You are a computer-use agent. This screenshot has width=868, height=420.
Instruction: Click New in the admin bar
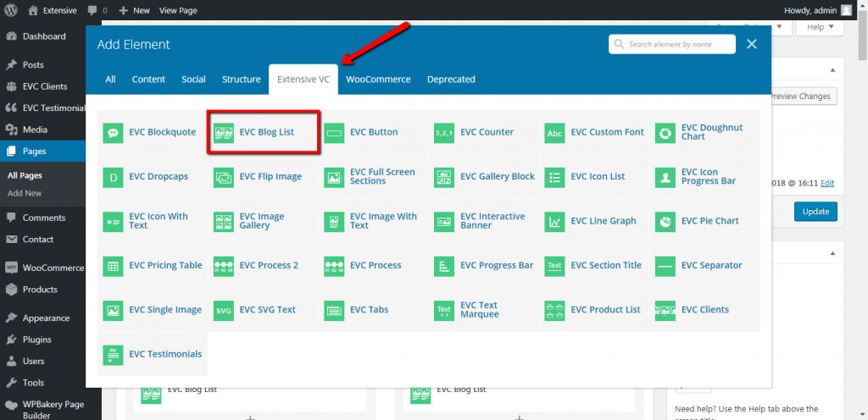pos(135,10)
